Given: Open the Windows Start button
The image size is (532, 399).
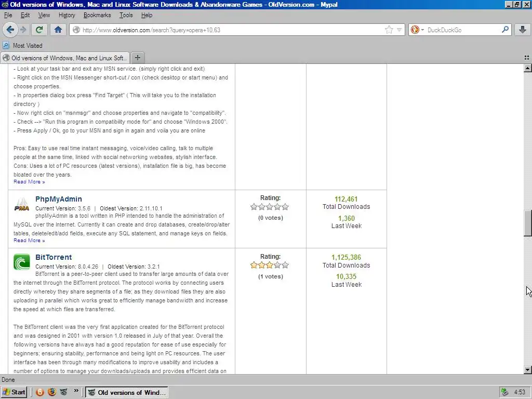Looking at the screenshot, I should [x=14, y=392].
